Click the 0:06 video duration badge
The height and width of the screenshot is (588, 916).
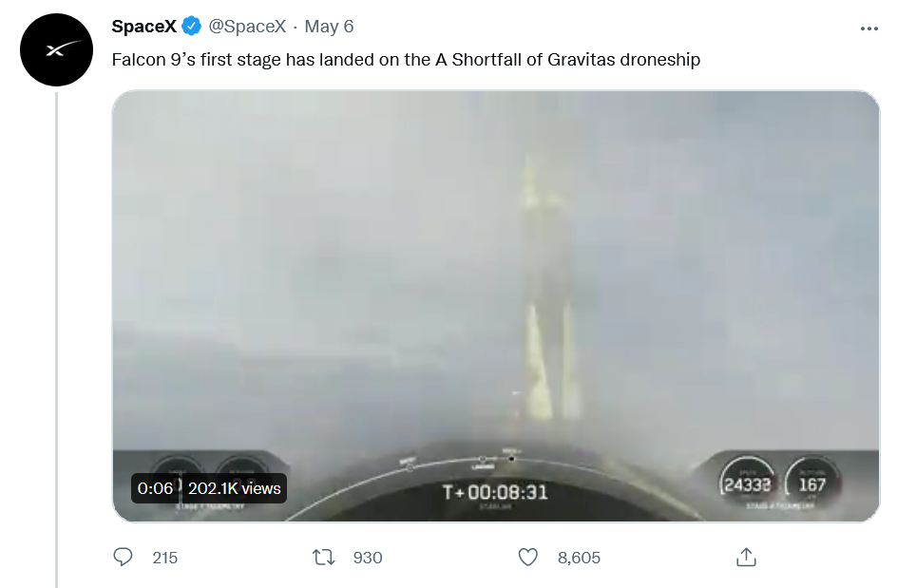click(x=155, y=488)
